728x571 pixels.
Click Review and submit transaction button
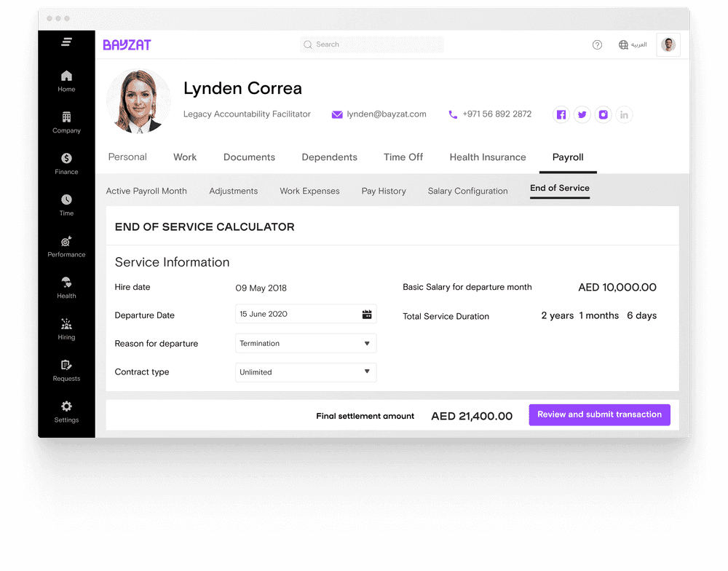pos(599,415)
